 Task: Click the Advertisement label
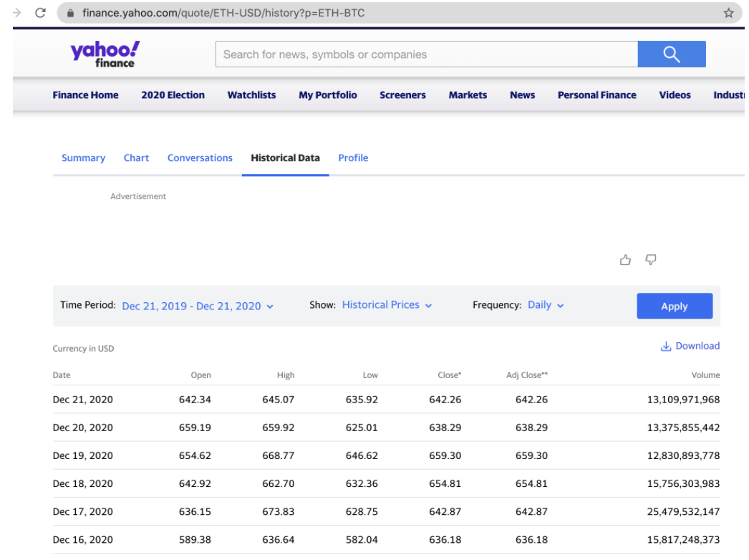[x=138, y=196]
